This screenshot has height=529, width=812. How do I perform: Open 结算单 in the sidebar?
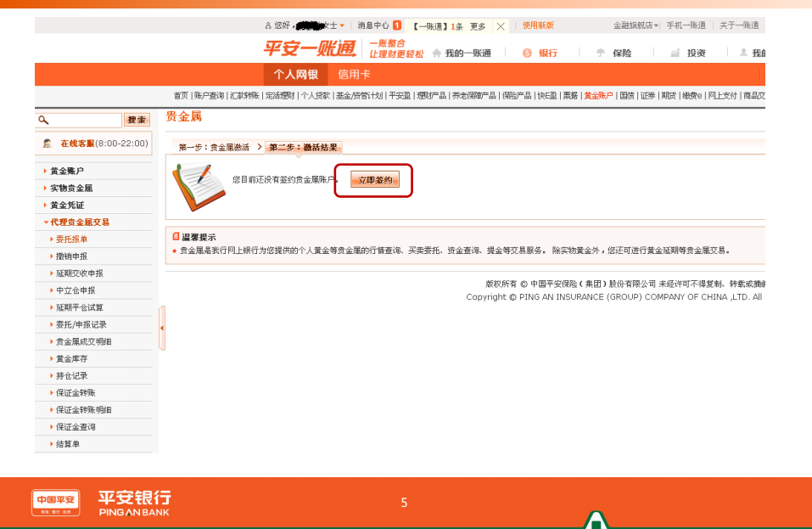click(68, 444)
